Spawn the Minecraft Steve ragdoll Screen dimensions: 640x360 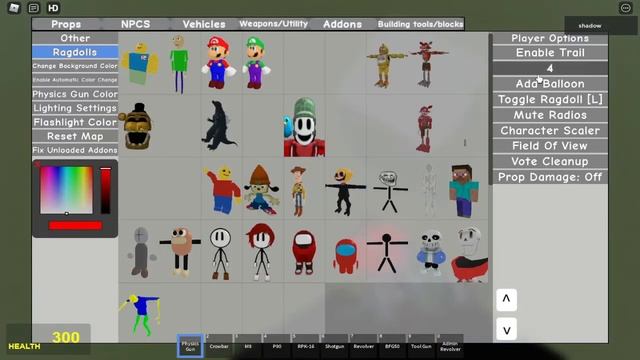click(464, 191)
